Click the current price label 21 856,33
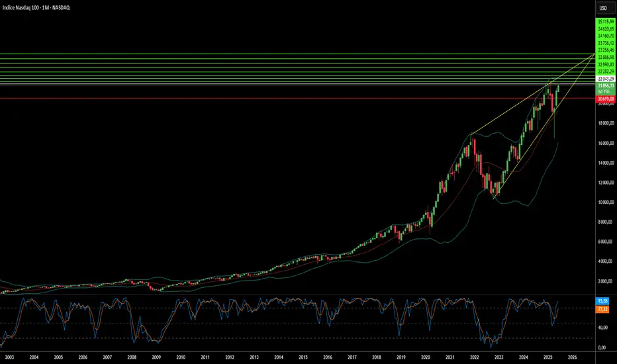Screen dimensions: 617x364 [606, 85]
